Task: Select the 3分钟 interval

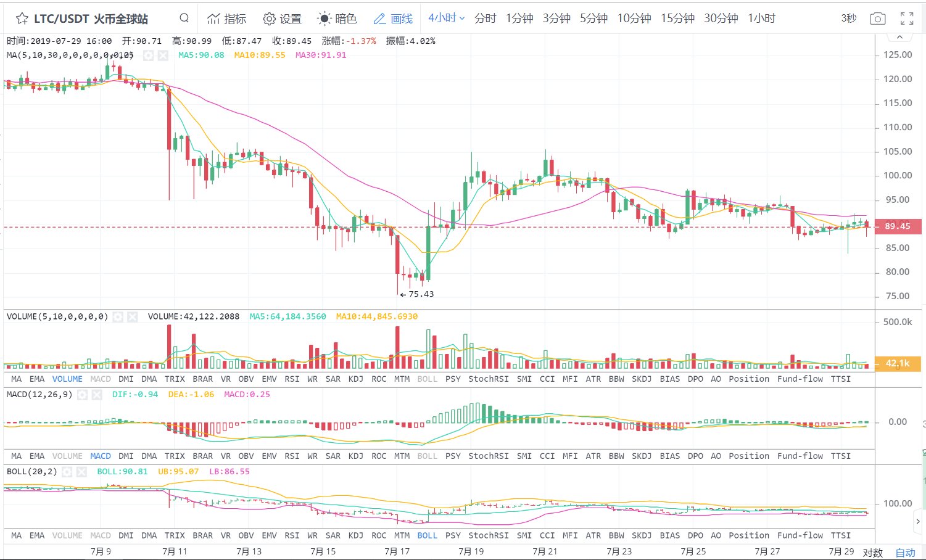Action: [x=556, y=19]
